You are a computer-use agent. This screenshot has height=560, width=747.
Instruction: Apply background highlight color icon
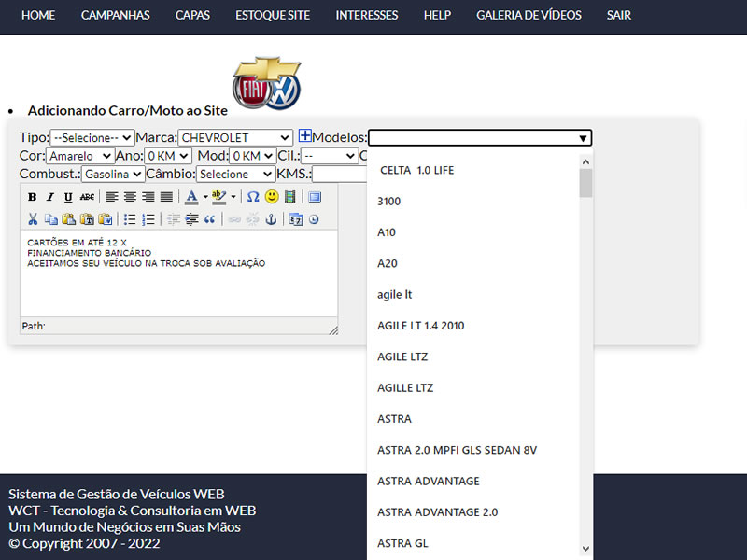[x=218, y=197]
